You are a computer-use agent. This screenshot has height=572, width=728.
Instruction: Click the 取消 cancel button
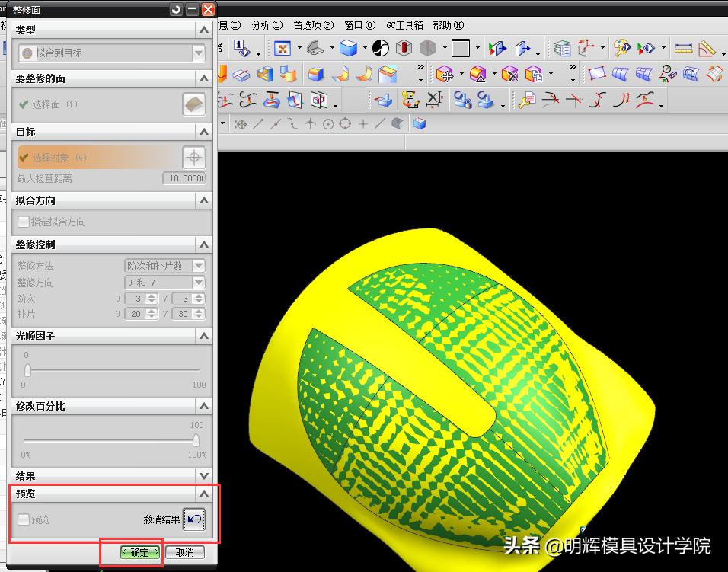pyautogui.click(x=184, y=552)
